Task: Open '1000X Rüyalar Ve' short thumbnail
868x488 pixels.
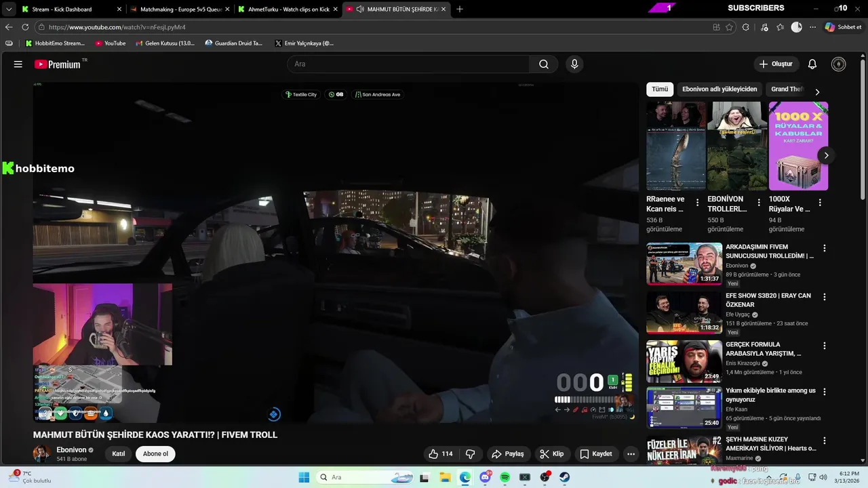Action: (798, 146)
